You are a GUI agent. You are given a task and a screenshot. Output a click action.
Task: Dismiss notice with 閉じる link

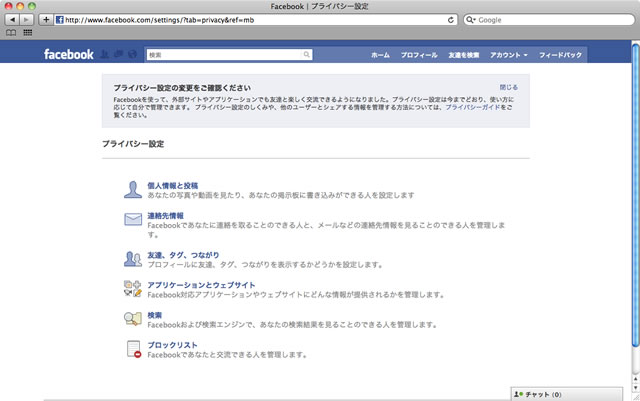tap(509, 87)
